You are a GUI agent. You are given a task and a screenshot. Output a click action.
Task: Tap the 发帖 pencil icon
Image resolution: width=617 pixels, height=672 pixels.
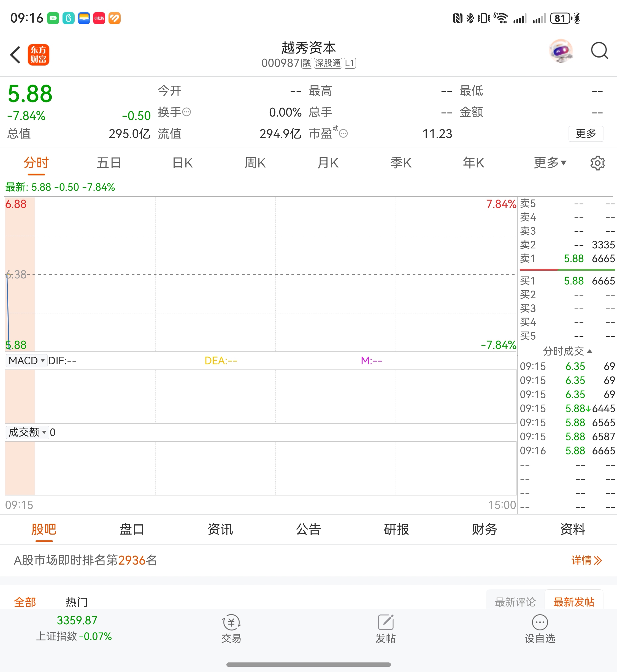(386, 622)
